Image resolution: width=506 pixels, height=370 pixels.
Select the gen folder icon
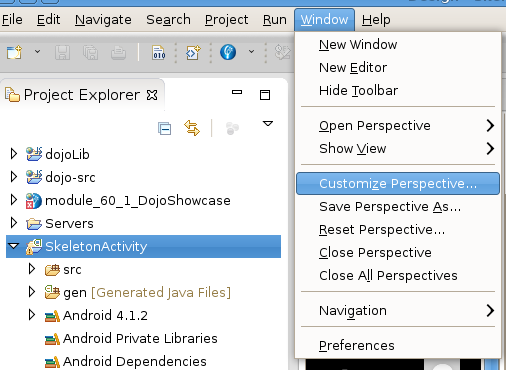coord(52,292)
